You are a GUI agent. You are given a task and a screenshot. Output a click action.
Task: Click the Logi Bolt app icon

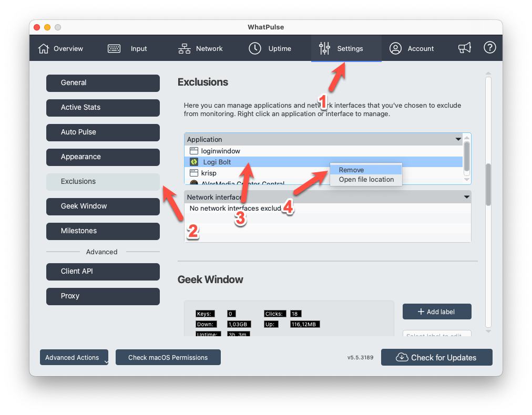click(194, 162)
